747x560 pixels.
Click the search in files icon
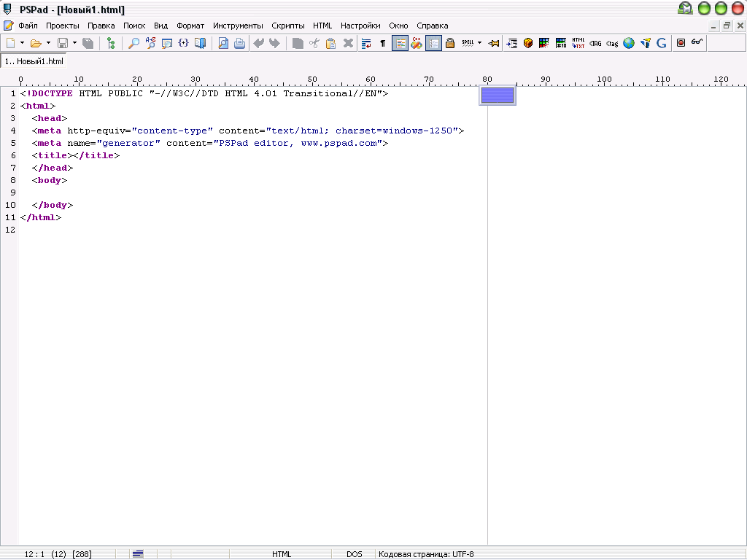click(x=167, y=43)
